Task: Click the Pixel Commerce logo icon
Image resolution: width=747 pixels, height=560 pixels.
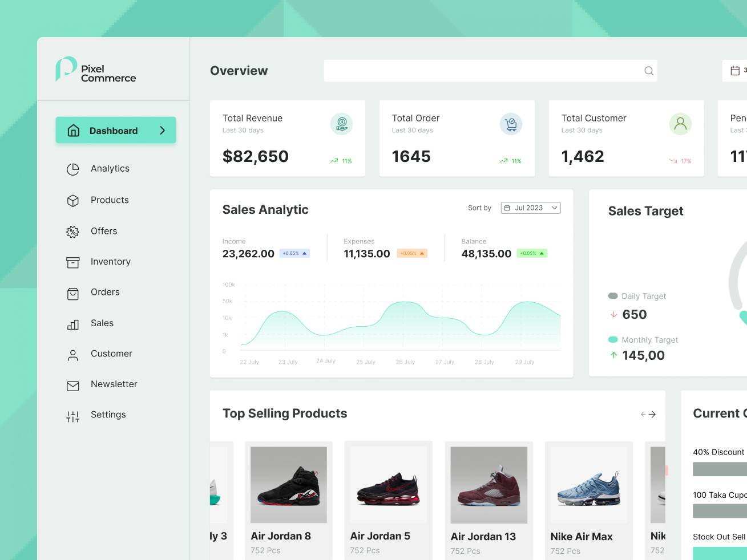Action: (x=66, y=69)
